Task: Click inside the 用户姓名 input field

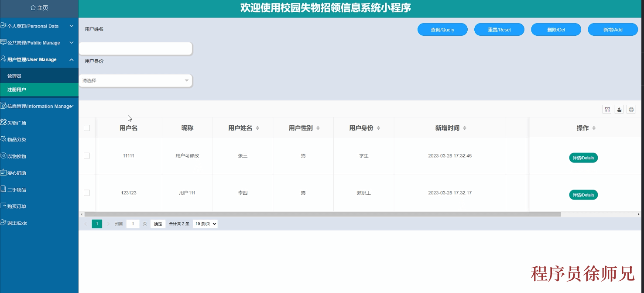Action: click(x=135, y=48)
